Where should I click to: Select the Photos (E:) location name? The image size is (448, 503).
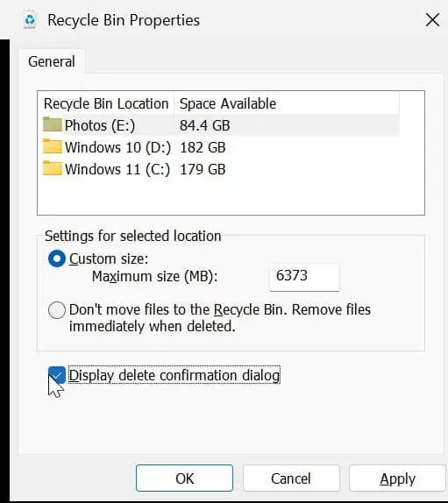[x=100, y=125]
